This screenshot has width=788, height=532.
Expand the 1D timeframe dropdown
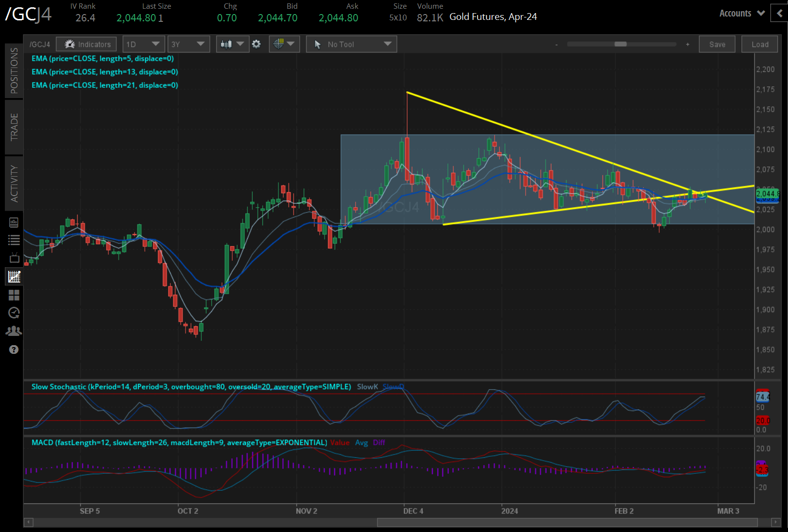click(x=143, y=44)
